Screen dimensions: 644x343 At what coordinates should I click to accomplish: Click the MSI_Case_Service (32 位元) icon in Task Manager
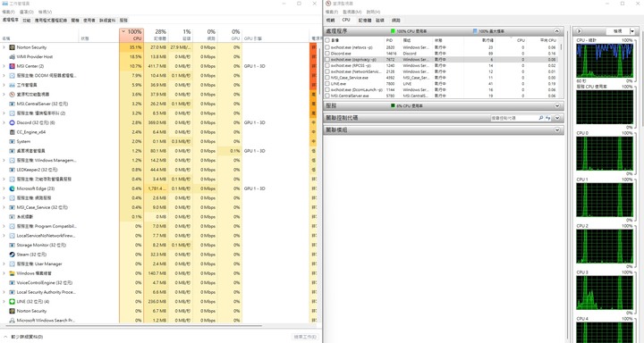click(12, 207)
